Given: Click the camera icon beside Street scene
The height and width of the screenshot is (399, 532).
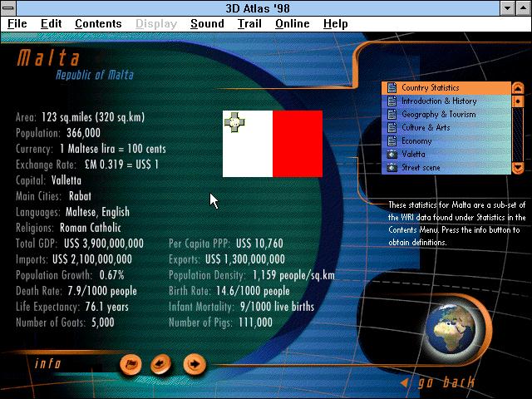Looking at the screenshot, I should (392, 168).
